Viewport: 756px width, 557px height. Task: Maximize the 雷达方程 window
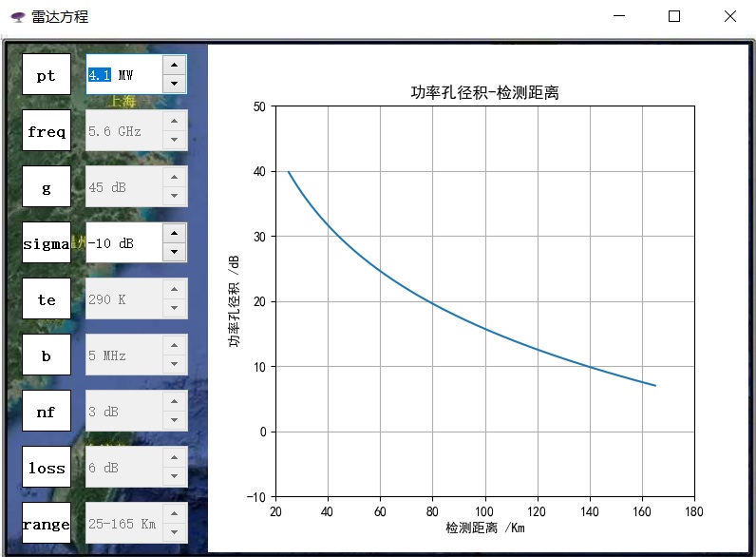[x=674, y=16]
